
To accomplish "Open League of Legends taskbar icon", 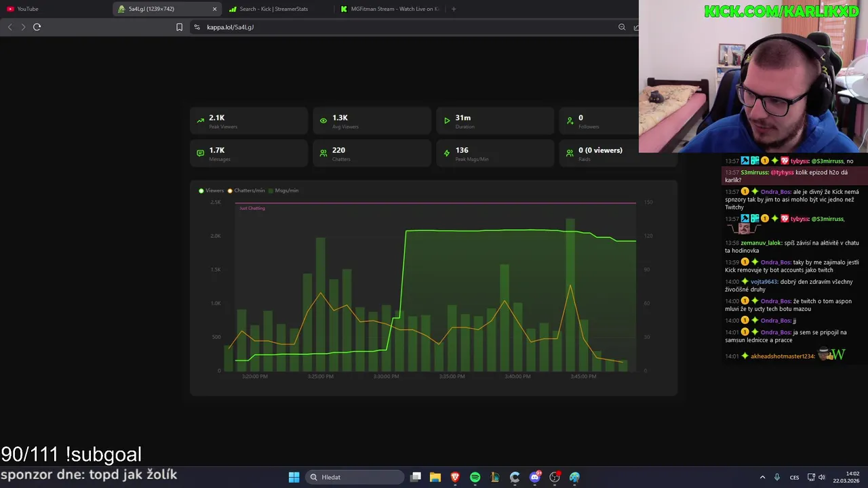I will pyautogui.click(x=495, y=477).
